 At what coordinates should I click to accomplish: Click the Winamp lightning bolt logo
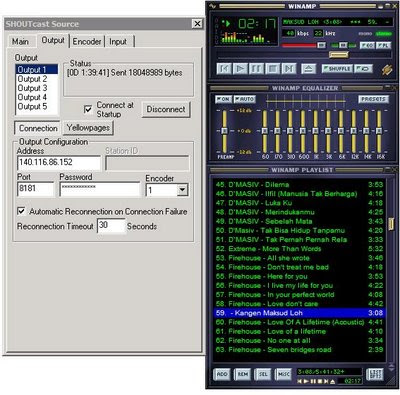point(387,69)
